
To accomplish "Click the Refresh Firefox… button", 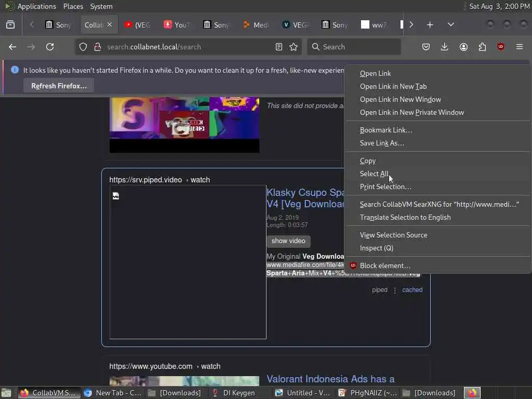I will 59,86.
